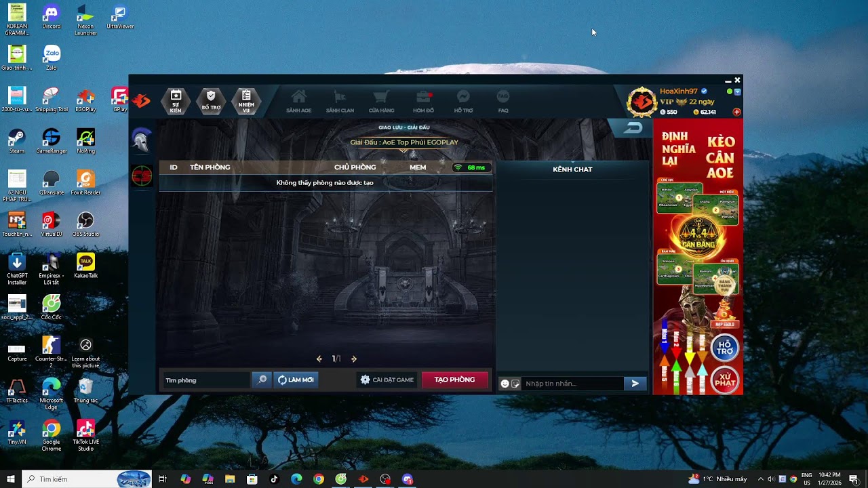Viewport: 868px width, 488px height.
Task: Open Discord desktop shortcut
Action: (x=52, y=17)
